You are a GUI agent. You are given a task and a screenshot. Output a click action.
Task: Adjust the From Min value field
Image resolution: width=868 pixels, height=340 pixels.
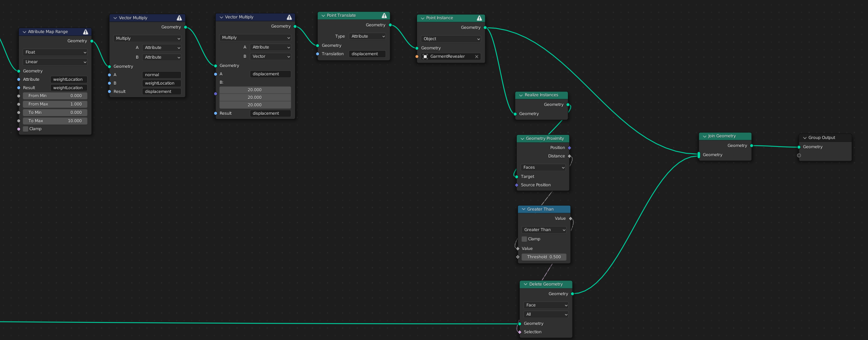tap(55, 96)
